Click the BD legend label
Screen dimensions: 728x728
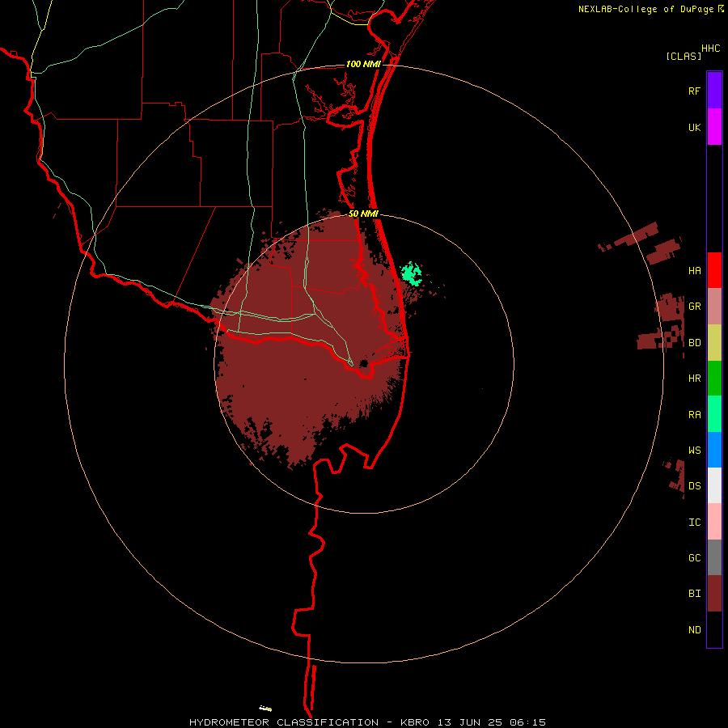pyautogui.click(x=694, y=343)
